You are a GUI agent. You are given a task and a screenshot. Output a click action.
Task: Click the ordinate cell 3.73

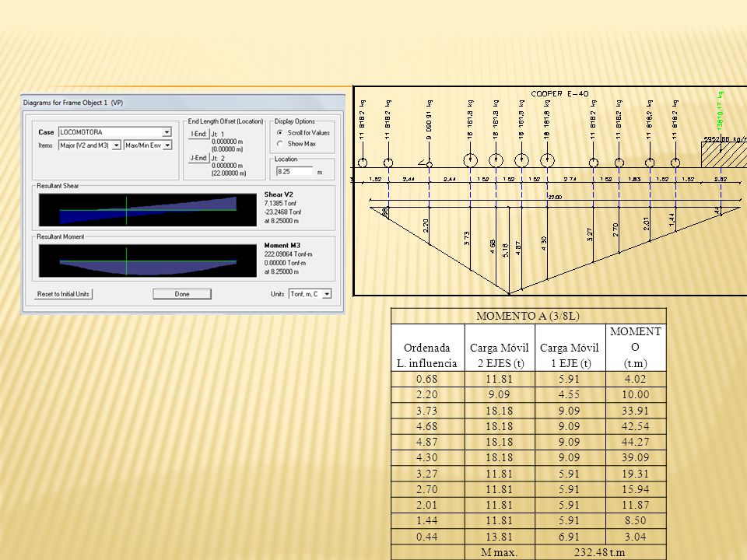427,411
